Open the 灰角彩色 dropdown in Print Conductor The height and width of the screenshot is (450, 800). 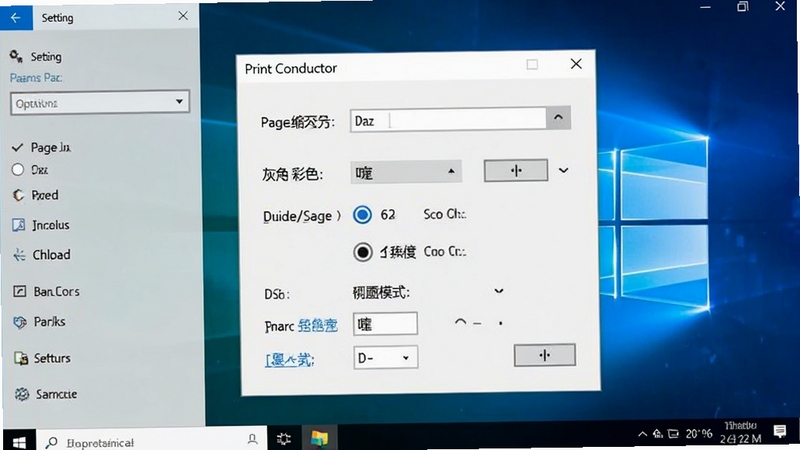[x=406, y=172]
